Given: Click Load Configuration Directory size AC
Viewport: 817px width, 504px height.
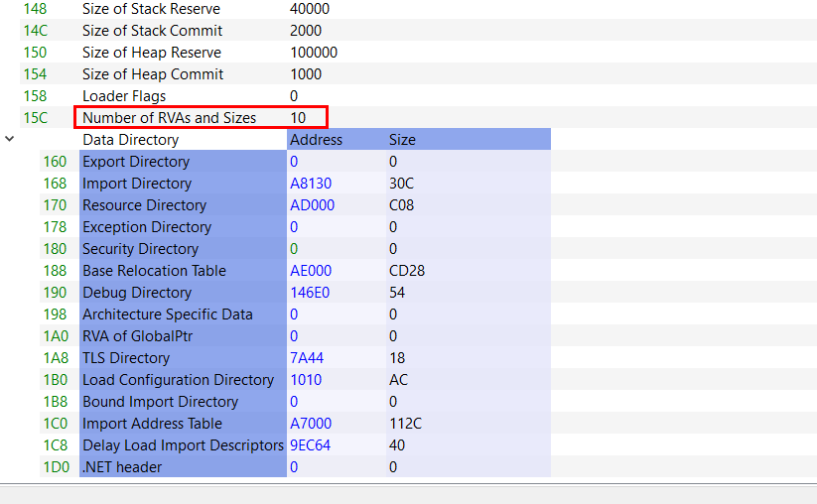Looking at the screenshot, I should click(x=399, y=381).
